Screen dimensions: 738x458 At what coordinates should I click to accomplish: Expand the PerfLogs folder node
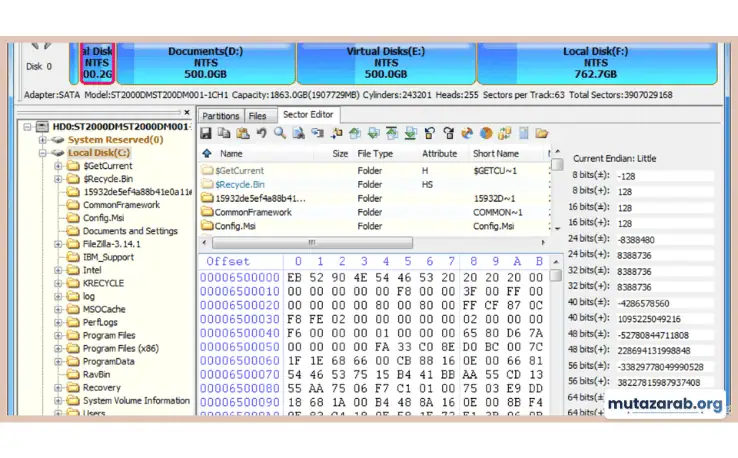[58, 322]
